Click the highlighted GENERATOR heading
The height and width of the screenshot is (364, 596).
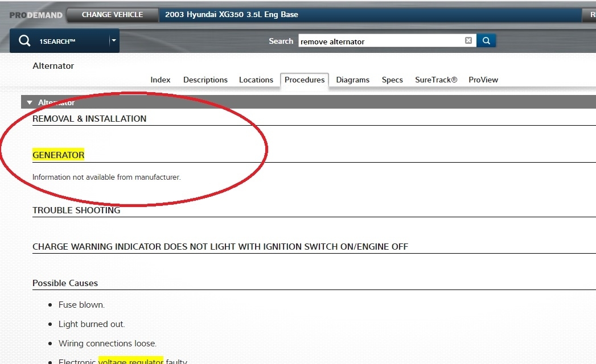click(x=58, y=155)
